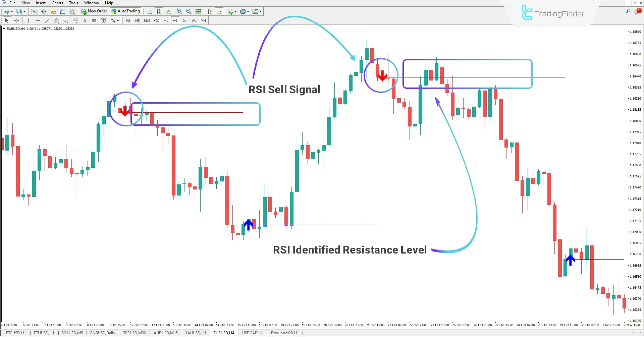Select the Crosshair tool

(x=16, y=20)
